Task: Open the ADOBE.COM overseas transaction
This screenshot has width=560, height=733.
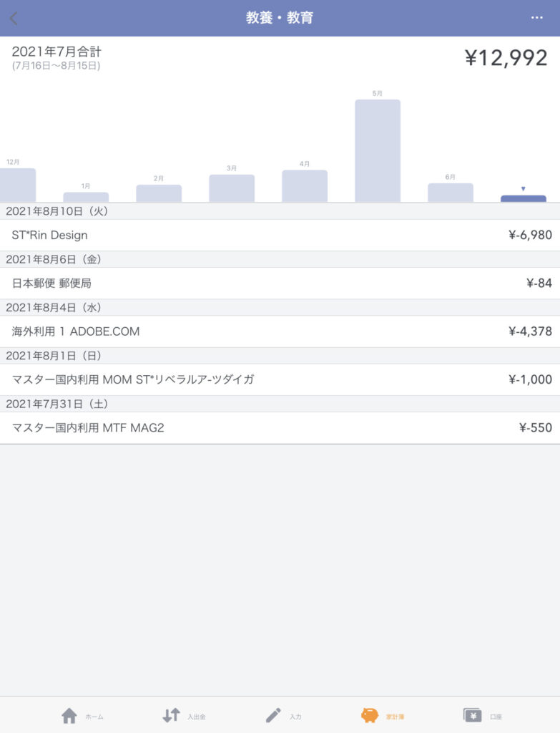Action: click(280, 331)
